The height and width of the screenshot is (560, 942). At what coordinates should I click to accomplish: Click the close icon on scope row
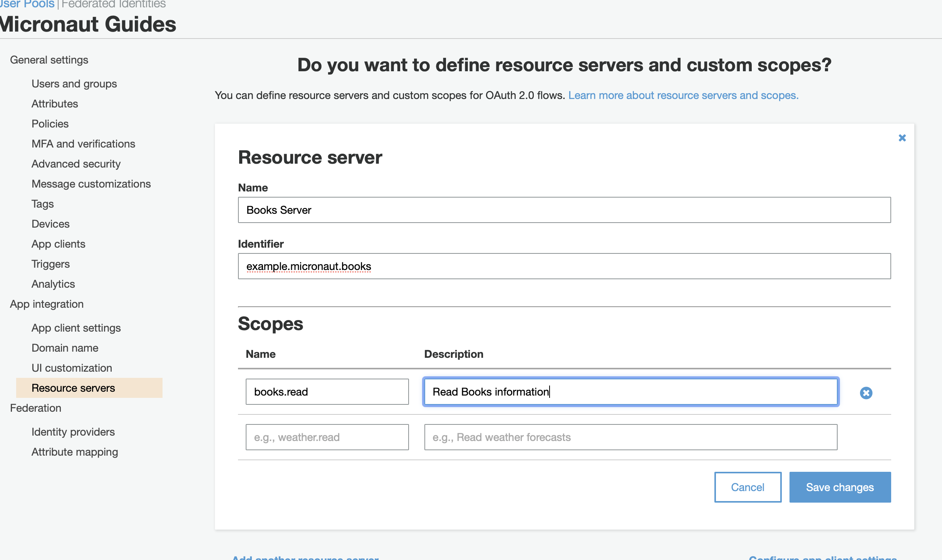tap(865, 393)
